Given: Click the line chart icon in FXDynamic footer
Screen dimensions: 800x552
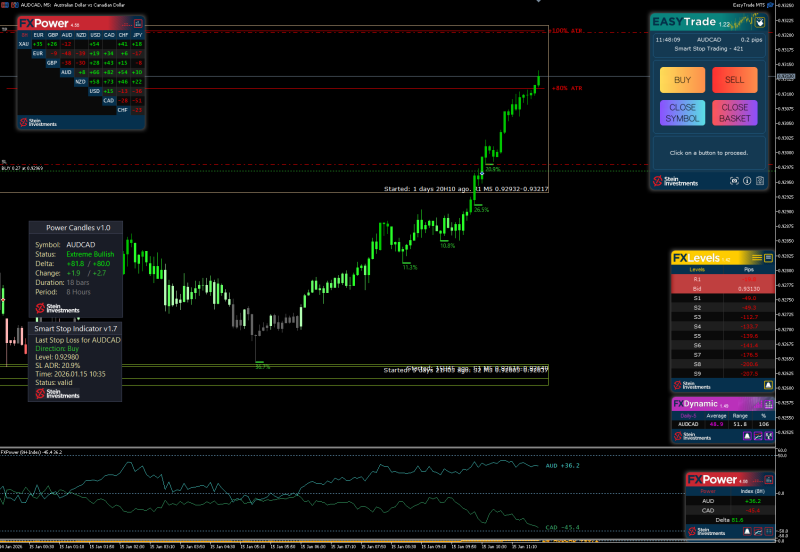Looking at the screenshot, I should pos(758,436).
